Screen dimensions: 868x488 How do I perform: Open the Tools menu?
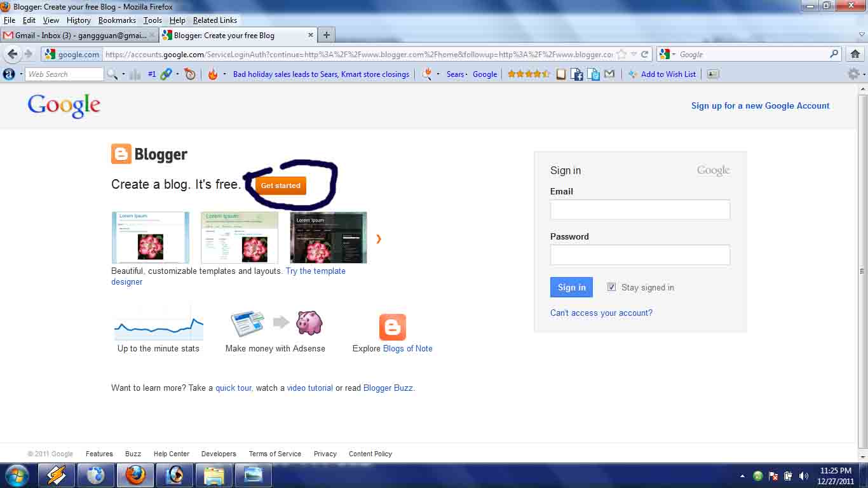tap(153, 20)
